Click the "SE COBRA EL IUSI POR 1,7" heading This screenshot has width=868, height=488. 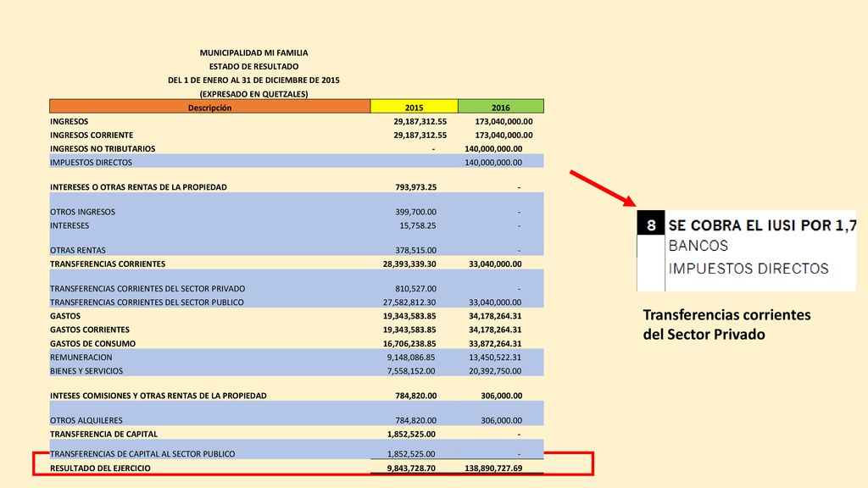(x=762, y=225)
